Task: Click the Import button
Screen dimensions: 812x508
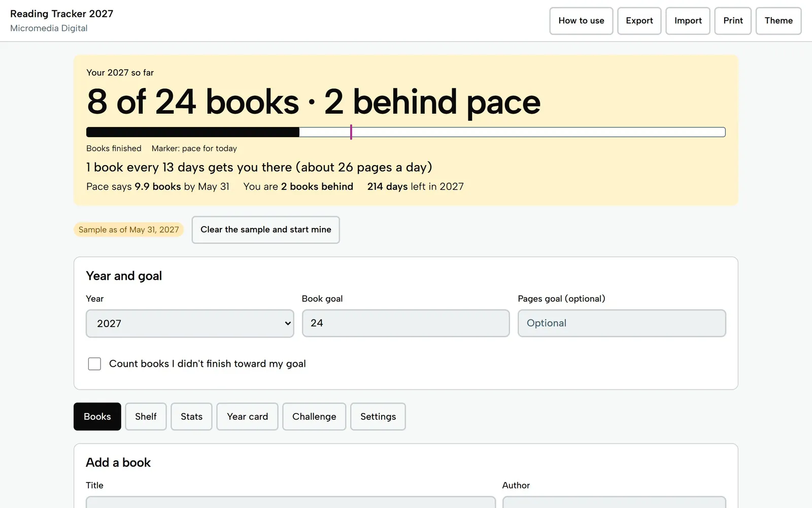Action: (x=688, y=21)
